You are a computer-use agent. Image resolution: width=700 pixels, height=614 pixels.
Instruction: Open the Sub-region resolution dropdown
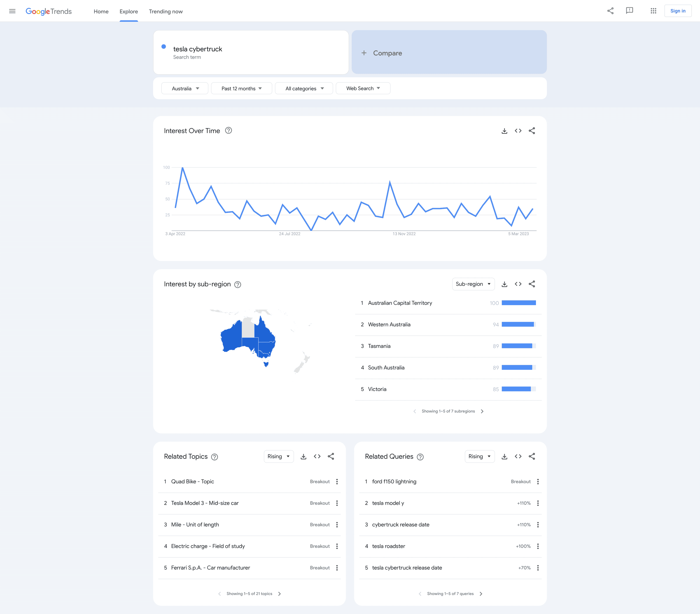point(473,284)
